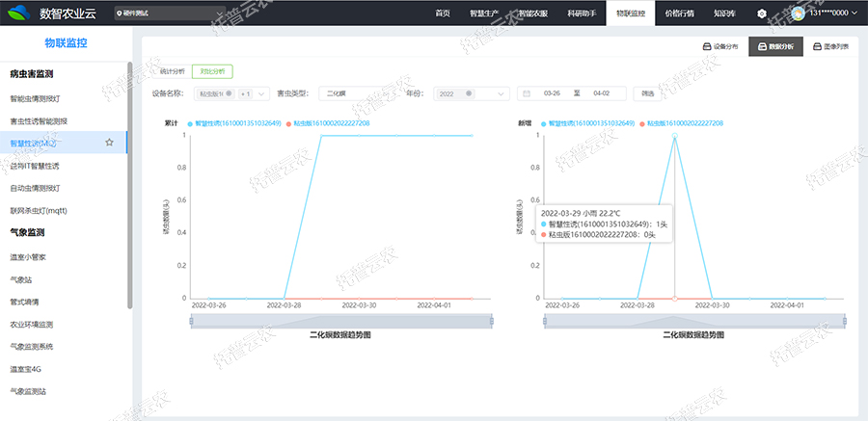Click the 筛选 filter button
868x421 pixels.
coord(647,93)
